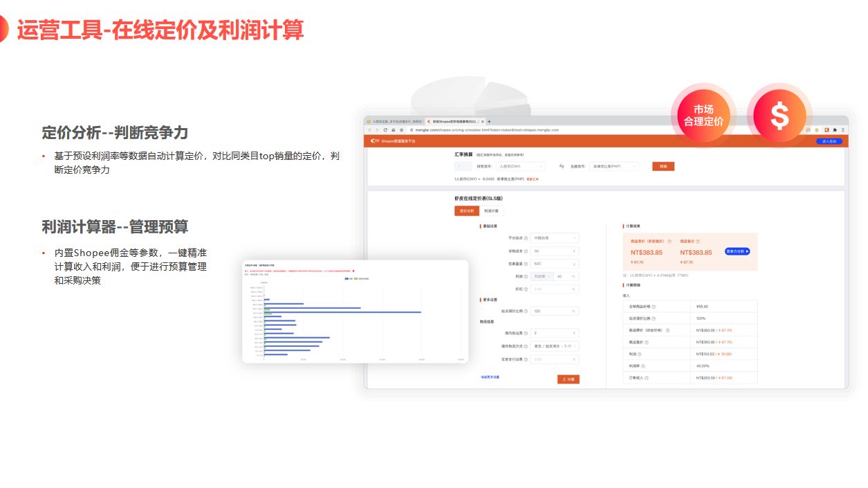Click help icon beside 采购成本

click(526, 251)
